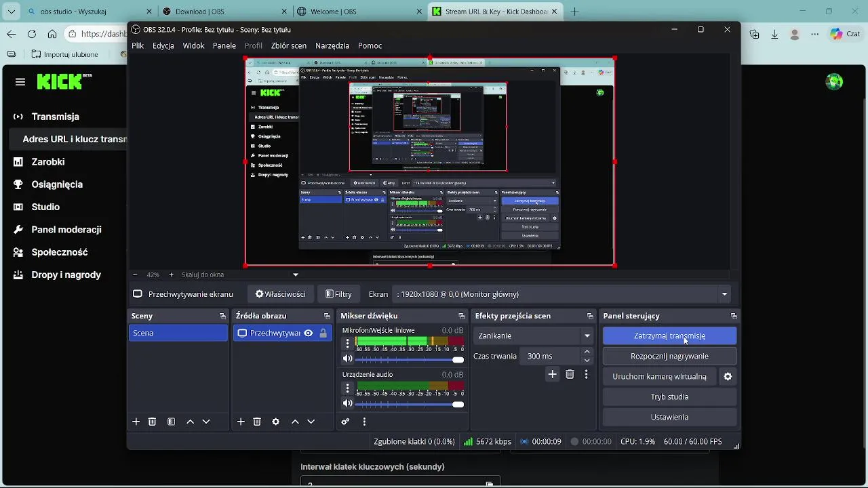This screenshot has width=868, height=488.
Task: Enable Tryb studia
Action: [x=669, y=396]
